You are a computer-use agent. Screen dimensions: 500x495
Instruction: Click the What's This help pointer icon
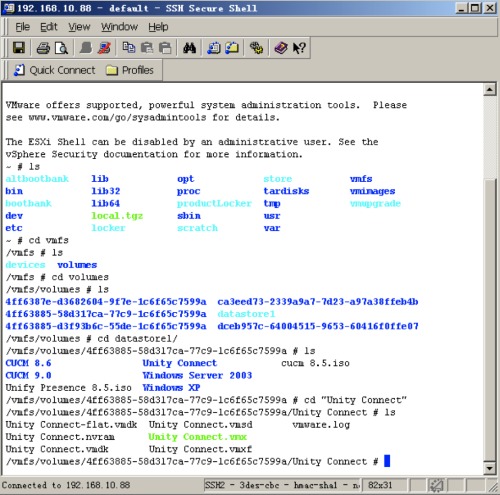click(299, 48)
